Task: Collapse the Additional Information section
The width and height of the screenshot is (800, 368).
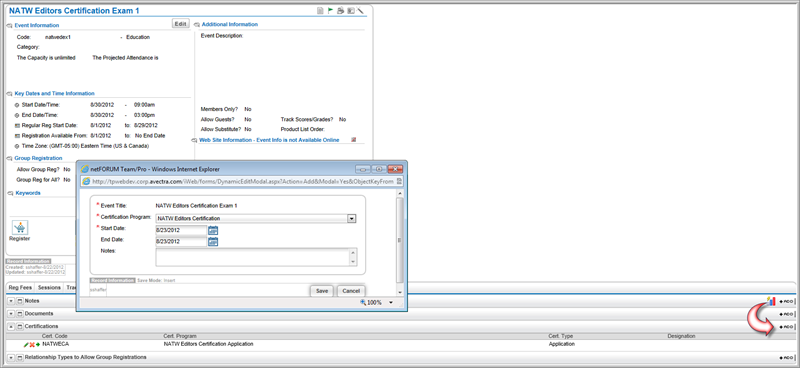Action: tap(197, 25)
